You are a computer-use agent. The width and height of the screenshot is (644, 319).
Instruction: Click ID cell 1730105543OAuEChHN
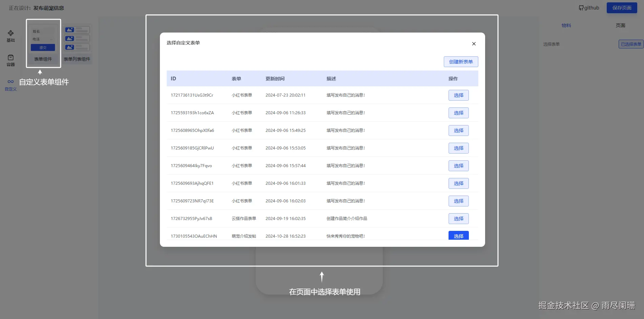pyautogui.click(x=194, y=236)
